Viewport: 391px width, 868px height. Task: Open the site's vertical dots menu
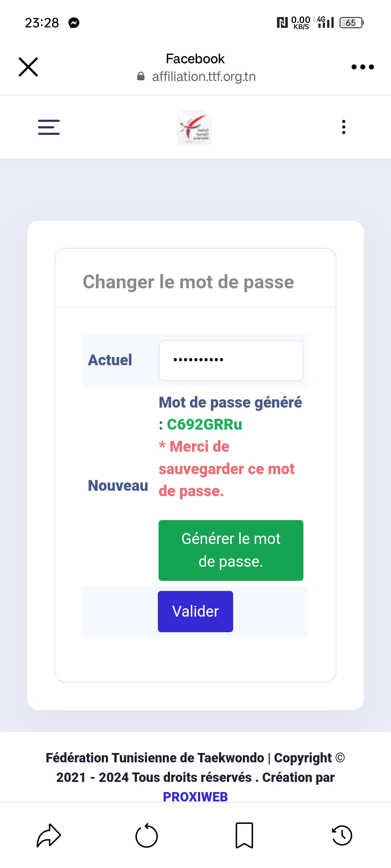pos(344,127)
